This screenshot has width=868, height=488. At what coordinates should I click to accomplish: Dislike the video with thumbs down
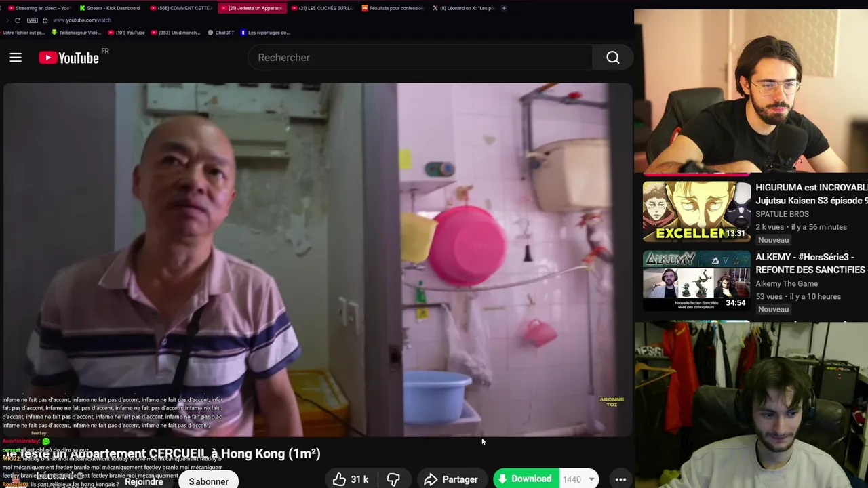[x=393, y=479]
